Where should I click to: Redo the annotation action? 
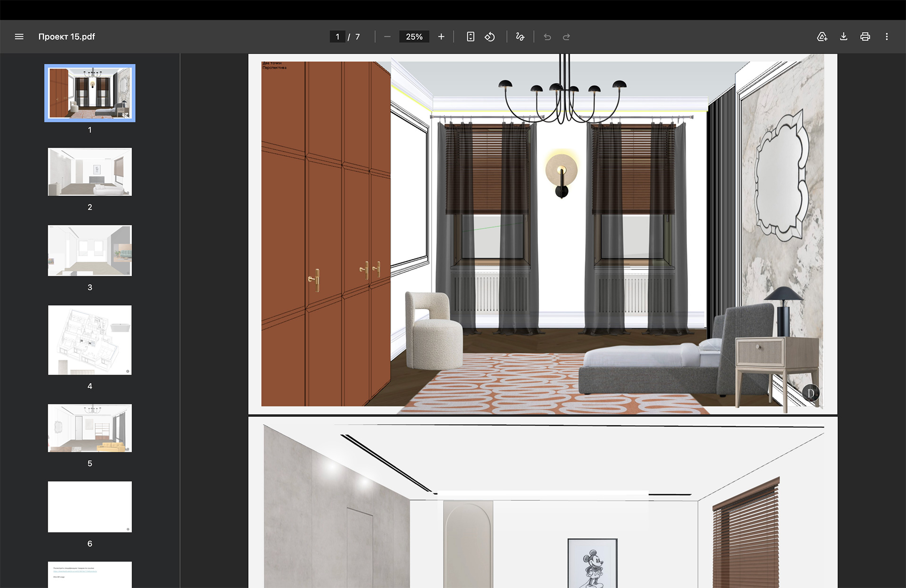(x=566, y=37)
